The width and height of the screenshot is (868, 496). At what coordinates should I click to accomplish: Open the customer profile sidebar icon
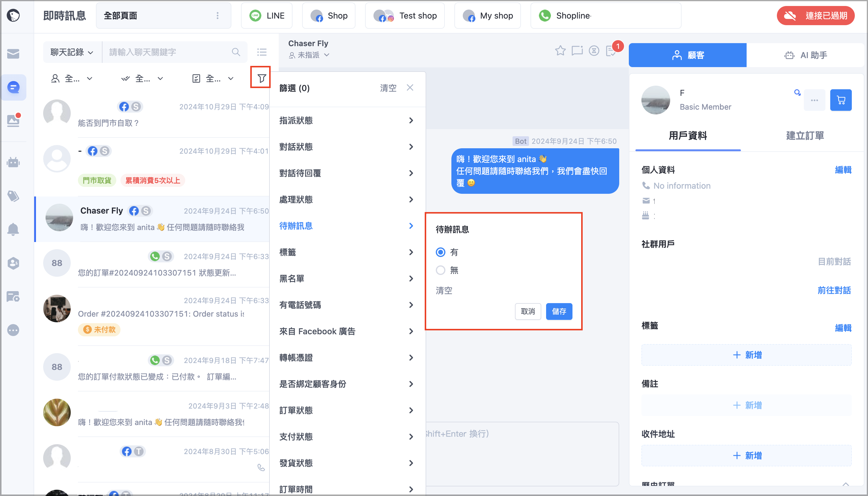[13, 263]
